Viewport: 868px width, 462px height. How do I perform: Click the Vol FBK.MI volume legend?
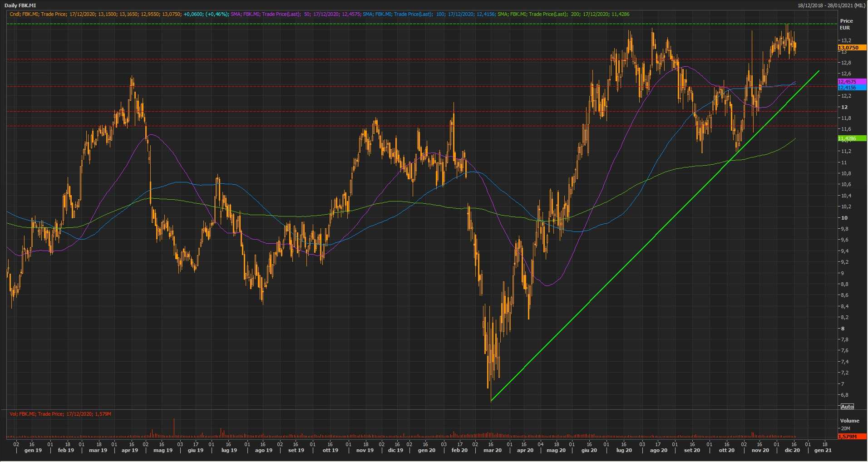(x=60, y=414)
